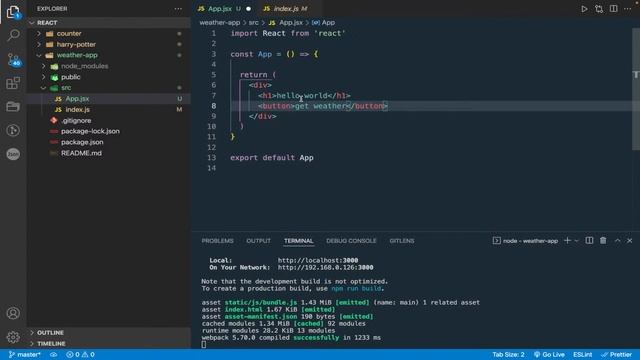Change Tab Size: 2 setting

click(x=508, y=354)
